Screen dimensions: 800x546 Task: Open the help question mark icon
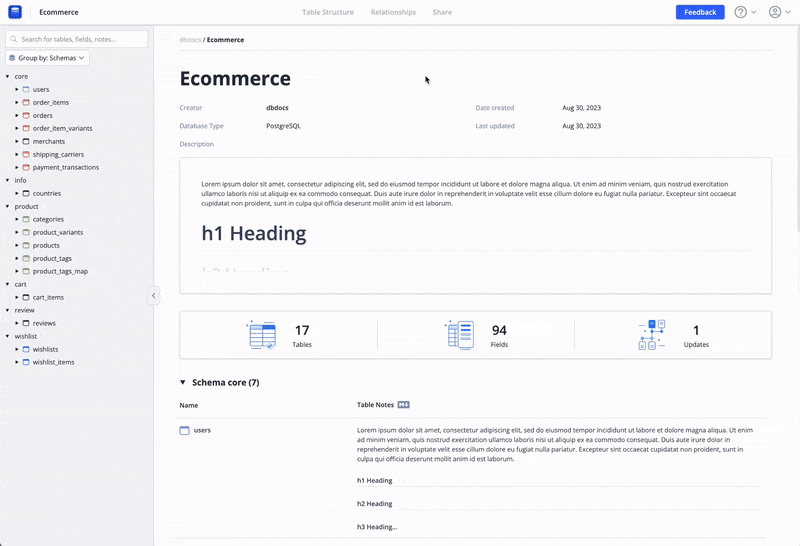(740, 12)
